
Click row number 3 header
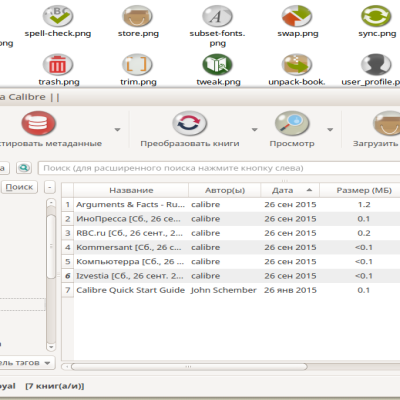pos(68,233)
